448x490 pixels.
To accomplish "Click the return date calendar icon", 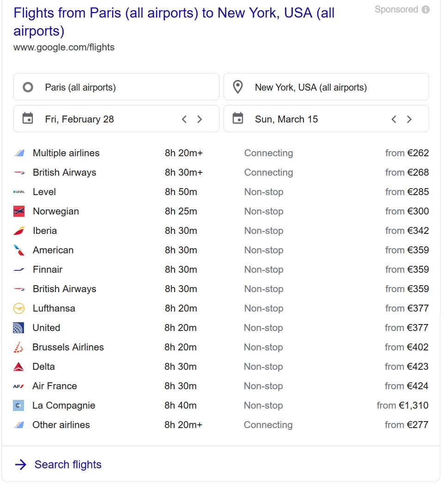I will [238, 119].
